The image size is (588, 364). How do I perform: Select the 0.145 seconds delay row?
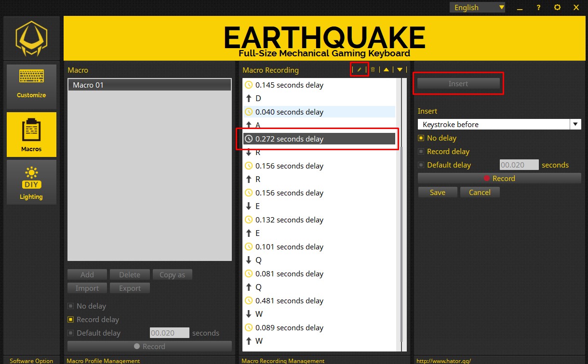(319, 85)
